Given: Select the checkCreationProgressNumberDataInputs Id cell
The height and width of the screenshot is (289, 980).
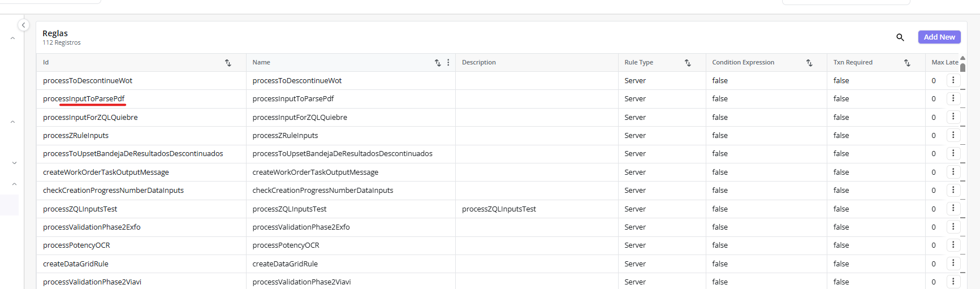Looking at the screenshot, I should [141, 191].
